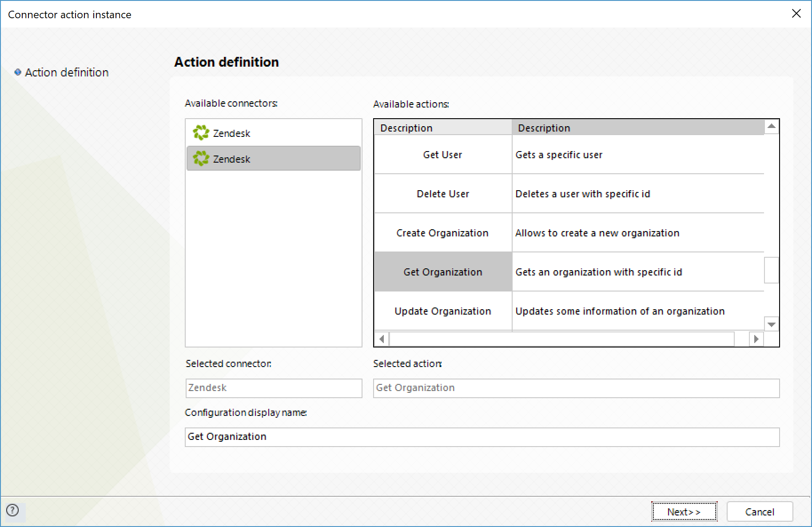812x527 pixels.
Task: Click scroll left arrow in actions list
Action: tap(382, 339)
